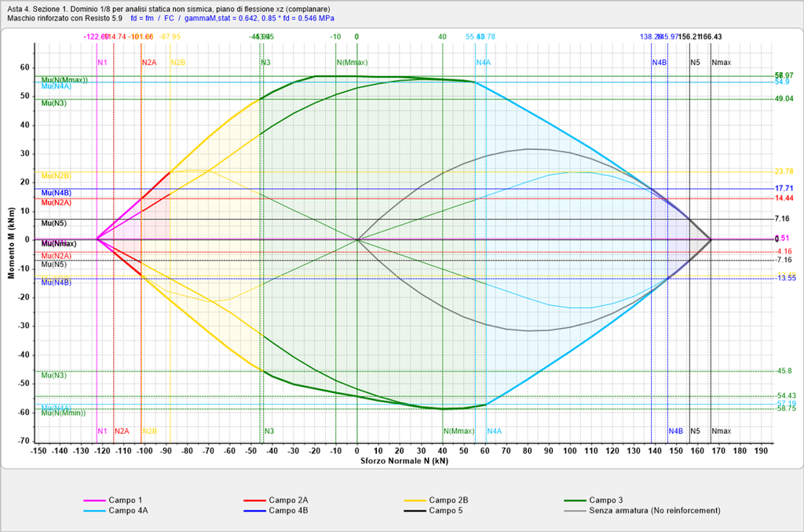Click the blue value 17.71
Image resolution: width=804 pixels, height=532 pixels.
pyautogui.click(x=784, y=188)
